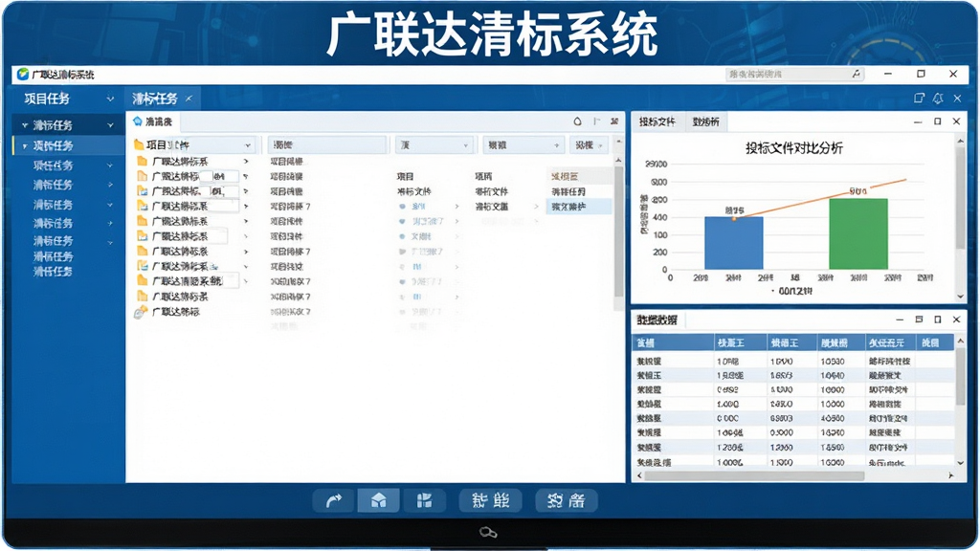Click the data table panel title tab

coord(657,320)
